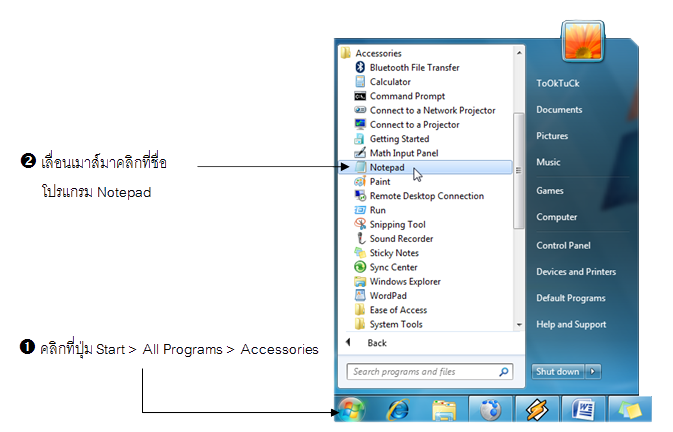Click the Command Prompt icon
The height and width of the screenshot is (432, 673).
tap(360, 96)
